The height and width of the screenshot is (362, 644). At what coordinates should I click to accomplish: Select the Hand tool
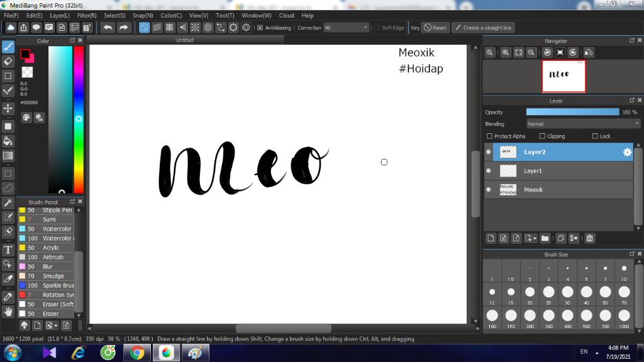(8, 312)
